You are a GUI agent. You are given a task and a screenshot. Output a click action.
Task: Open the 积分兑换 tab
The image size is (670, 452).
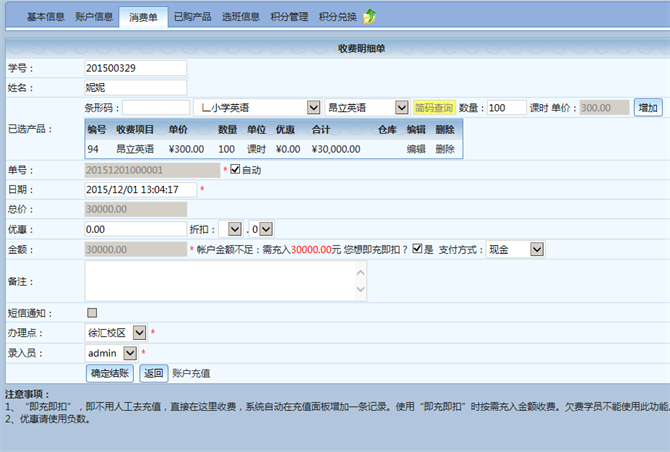338,17
